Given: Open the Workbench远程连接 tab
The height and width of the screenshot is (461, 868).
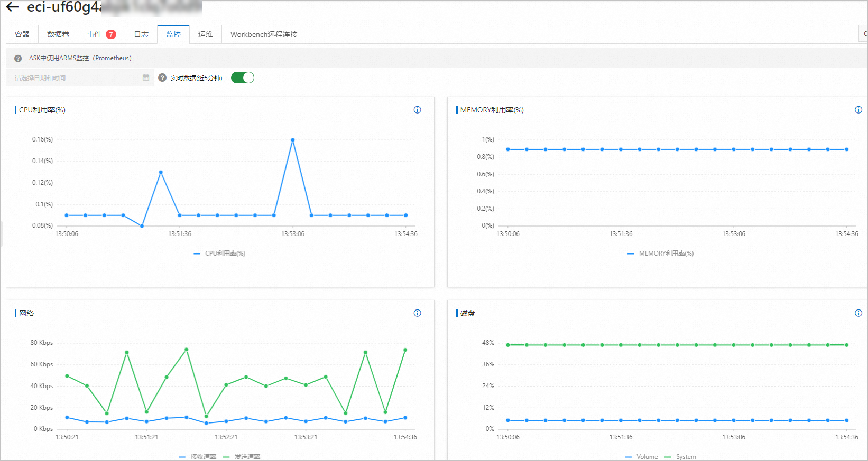Looking at the screenshot, I should pyautogui.click(x=264, y=34).
